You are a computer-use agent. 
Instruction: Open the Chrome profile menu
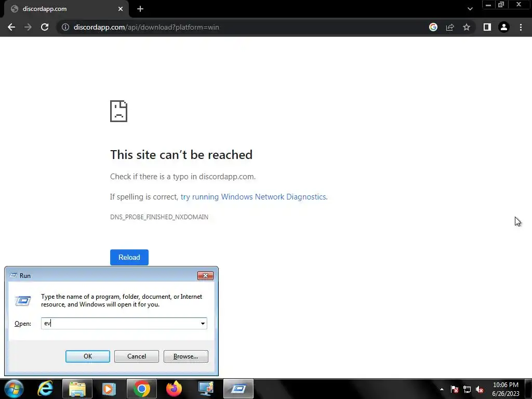(504, 27)
